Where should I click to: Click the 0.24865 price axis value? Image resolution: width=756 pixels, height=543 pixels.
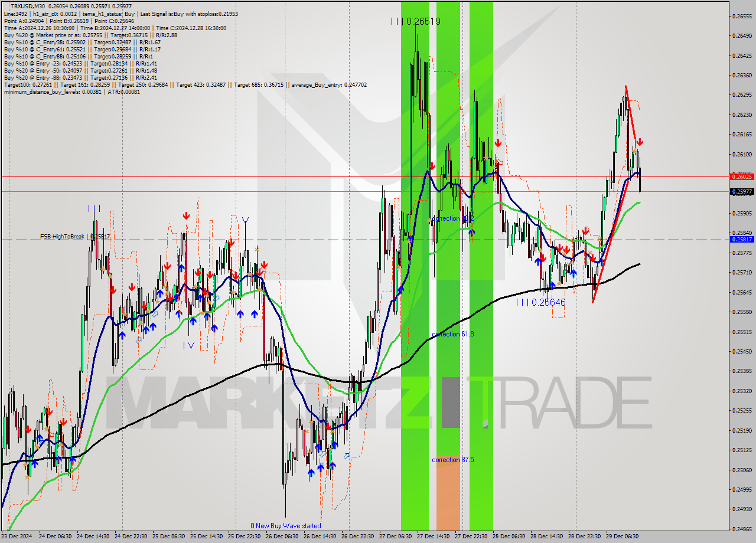coord(742,529)
